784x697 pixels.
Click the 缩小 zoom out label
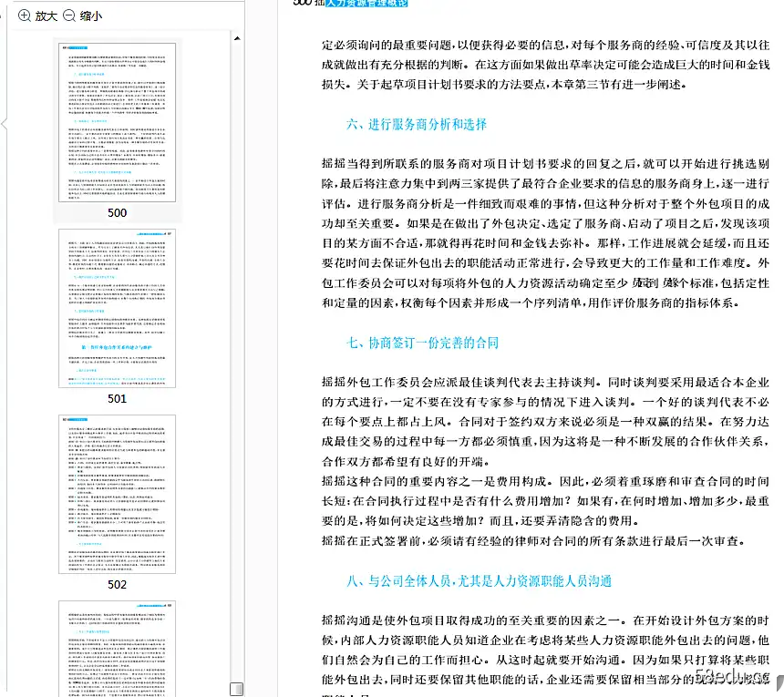(x=91, y=16)
